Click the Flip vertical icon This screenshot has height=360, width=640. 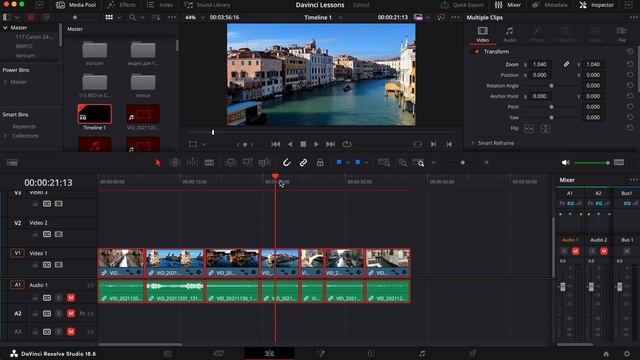(x=545, y=129)
